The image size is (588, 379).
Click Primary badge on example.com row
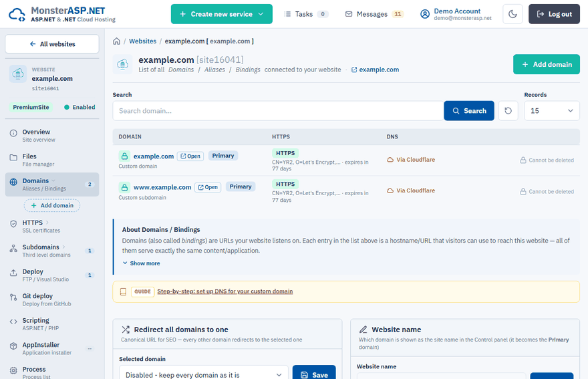(x=223, y=156)
